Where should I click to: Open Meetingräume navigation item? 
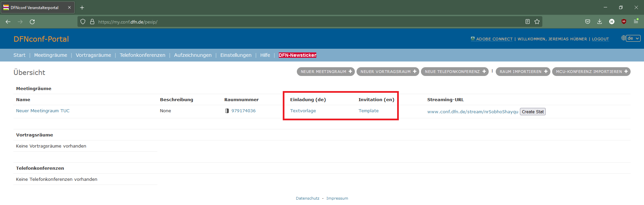click(51, 55)
